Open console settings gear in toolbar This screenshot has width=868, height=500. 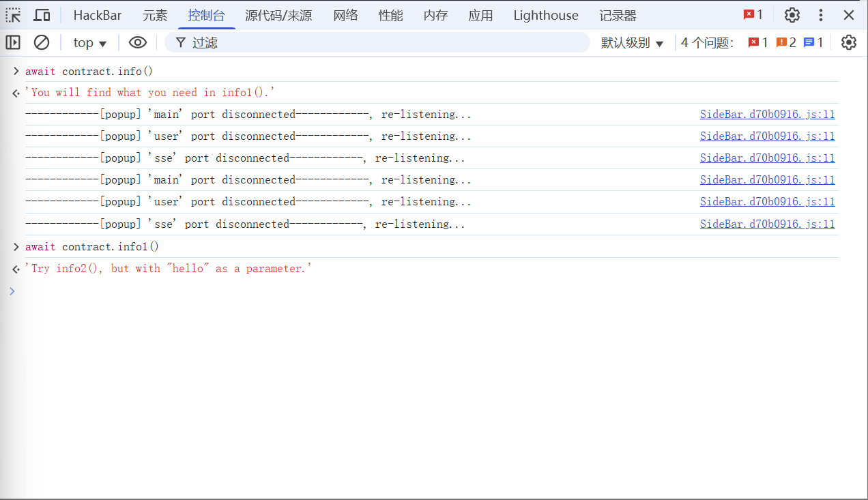(848, 42)
